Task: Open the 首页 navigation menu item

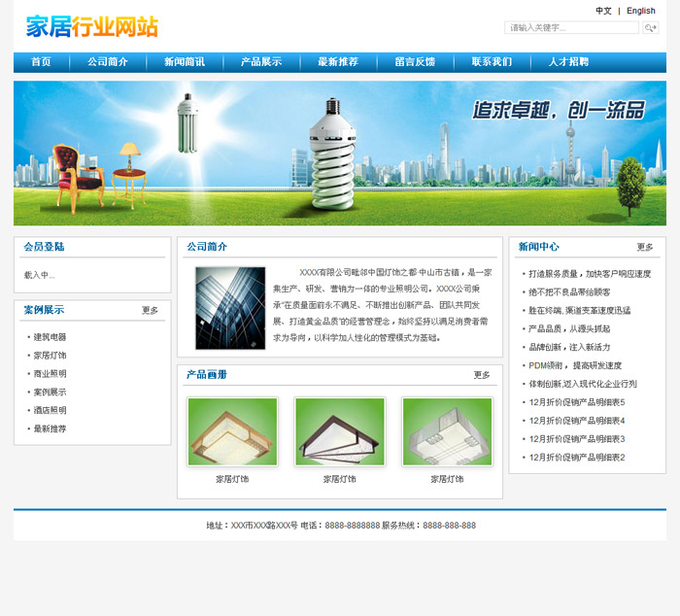Action: (41, 62)
